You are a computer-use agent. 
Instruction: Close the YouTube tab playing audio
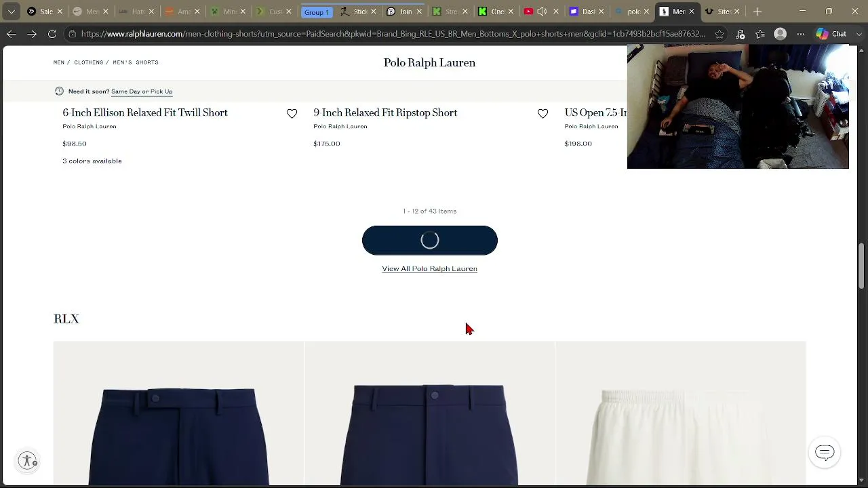[555, 12]
